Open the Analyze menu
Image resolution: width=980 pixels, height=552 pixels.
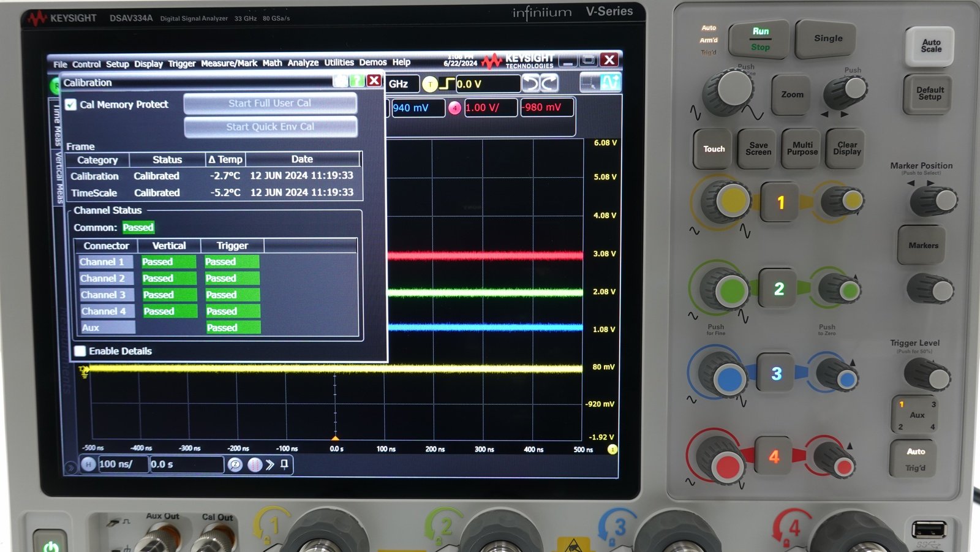pyautogui.click(x=303, y=62)
